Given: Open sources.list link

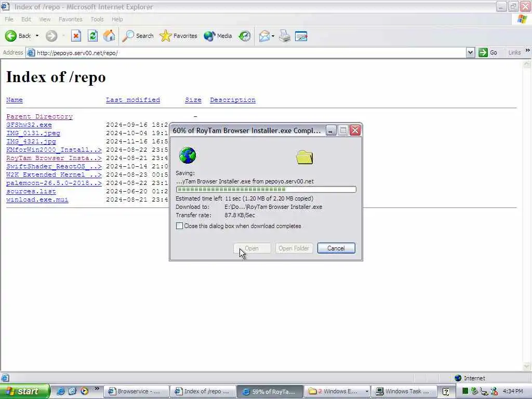Looking at the screenshot, I should tap(31, 191).
